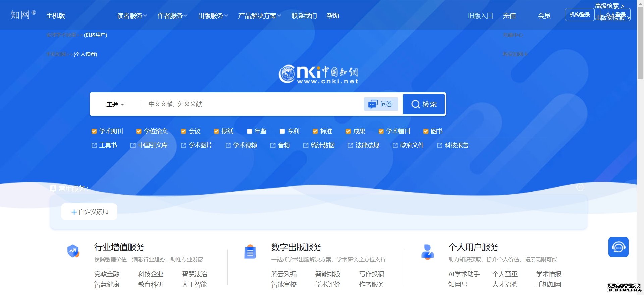This screenshot has height=295, width=644.
Task: Expand the 出版服务 menu
Action: [213, 16]
